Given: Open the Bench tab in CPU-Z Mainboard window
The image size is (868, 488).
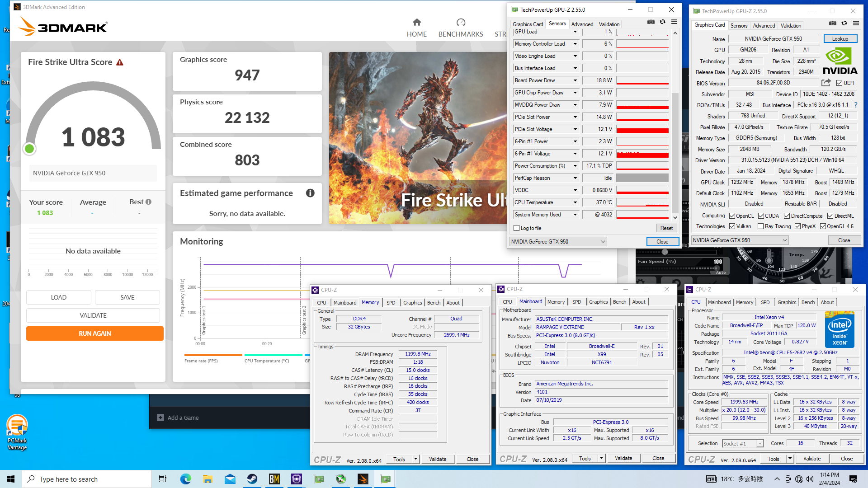Looking at the screenshot, I should tap(619, 302).
